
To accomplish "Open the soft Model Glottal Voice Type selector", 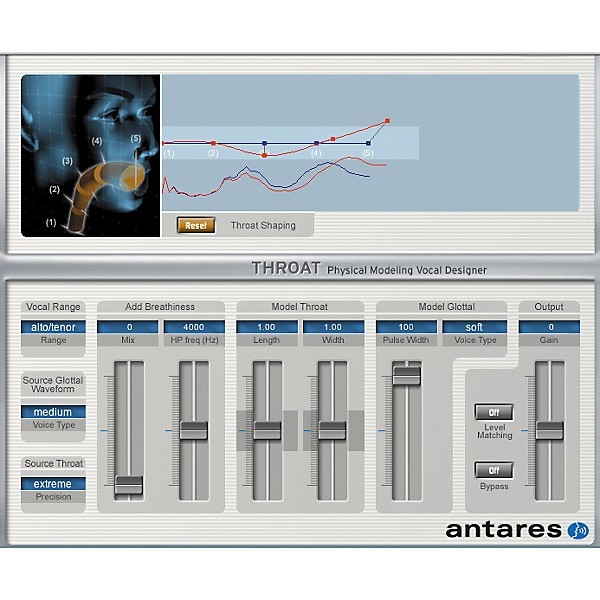I will (x=474, y=327).
